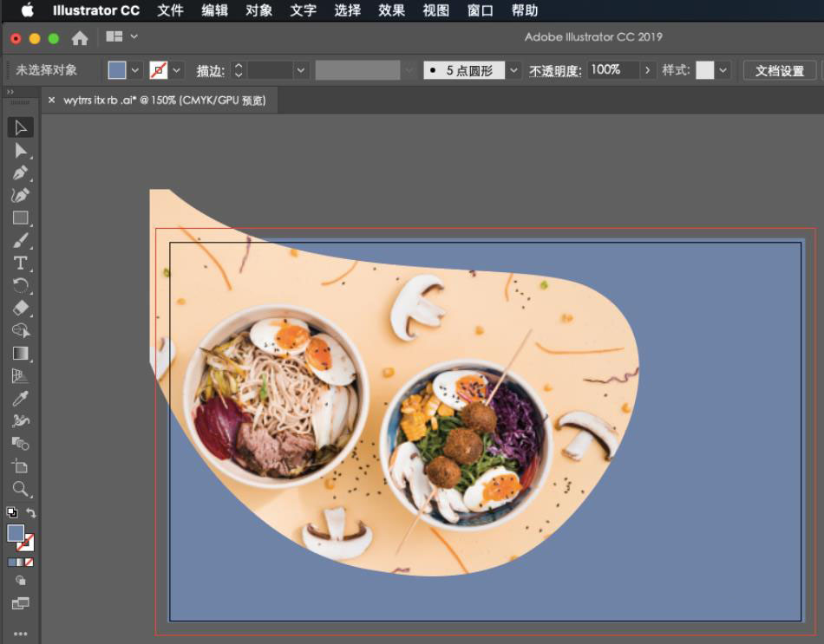Select the Zoom magnifier tool
The width and height of the screenshot is (824, 644).
point(21,489)
